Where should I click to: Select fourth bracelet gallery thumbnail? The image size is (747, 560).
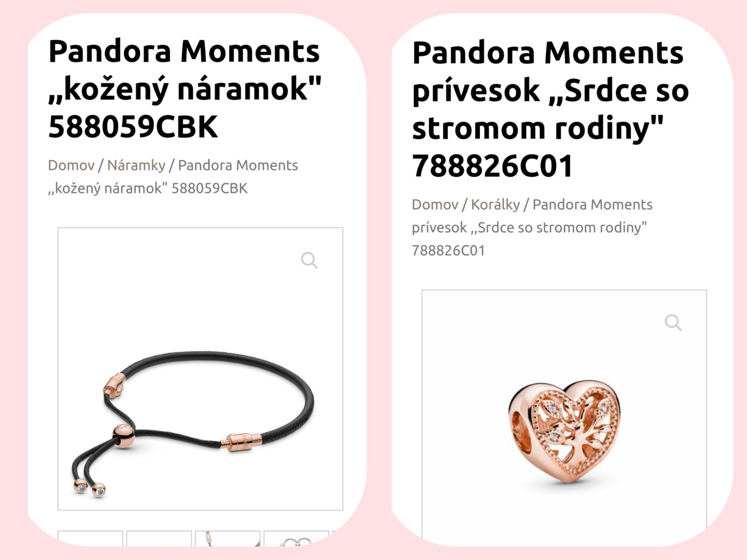click(296, 539)
